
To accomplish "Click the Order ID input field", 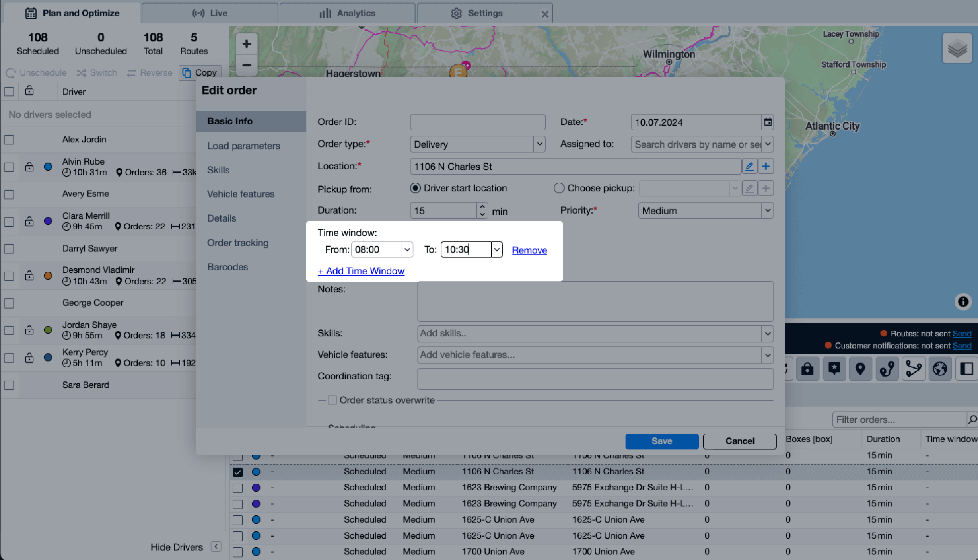I will point(477,122).
